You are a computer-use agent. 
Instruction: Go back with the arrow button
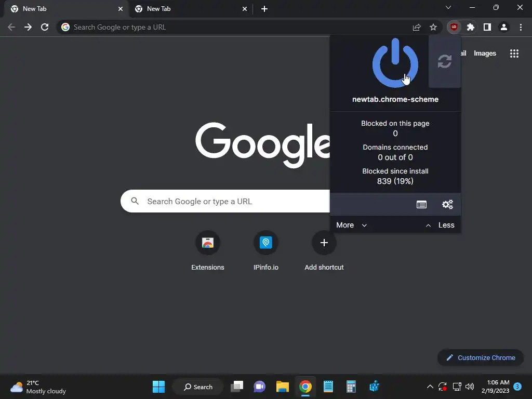point(11,27)
